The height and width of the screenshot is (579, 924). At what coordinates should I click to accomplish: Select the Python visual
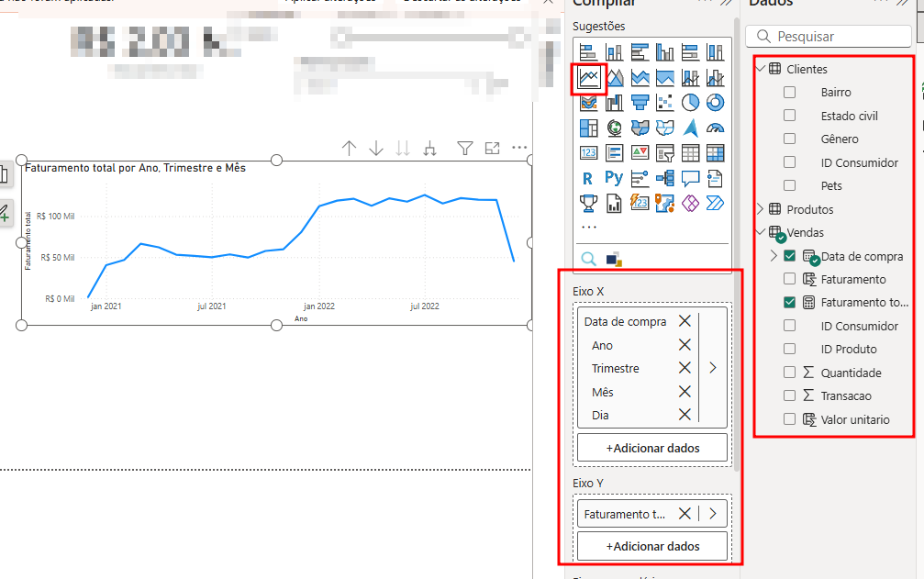point(614,178)
